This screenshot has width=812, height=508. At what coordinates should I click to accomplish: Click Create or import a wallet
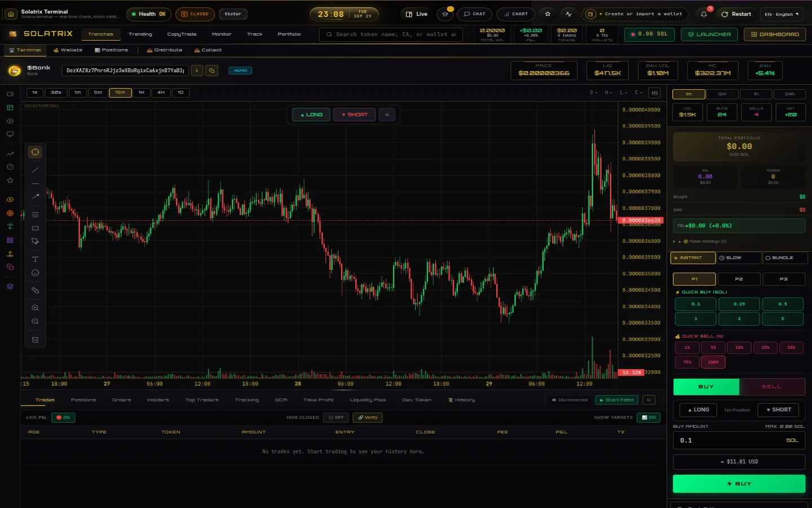click(636, 14)
